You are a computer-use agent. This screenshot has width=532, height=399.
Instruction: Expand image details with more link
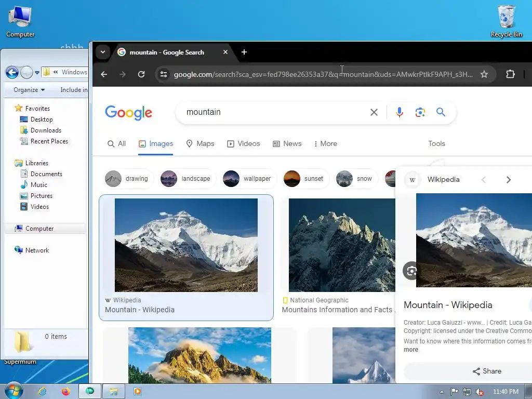coord(411,350)
